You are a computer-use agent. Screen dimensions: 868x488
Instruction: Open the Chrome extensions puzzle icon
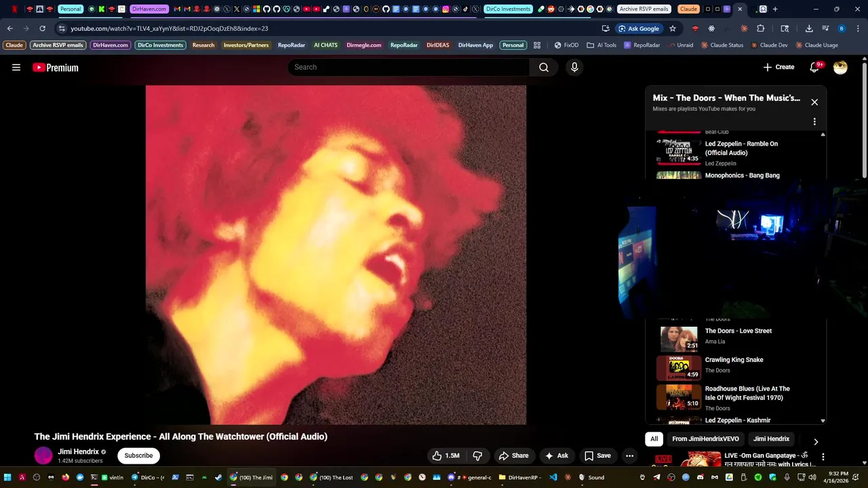pos(760,28)
